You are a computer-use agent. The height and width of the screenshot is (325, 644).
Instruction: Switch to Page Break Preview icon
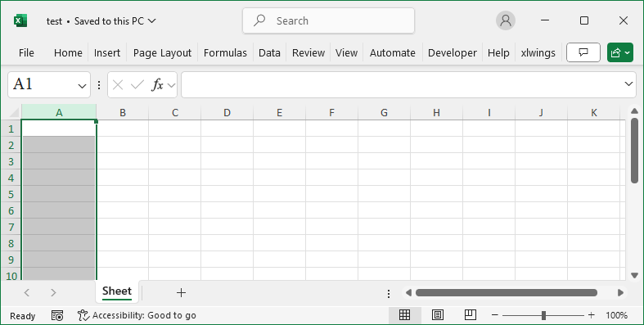[471, 315]
